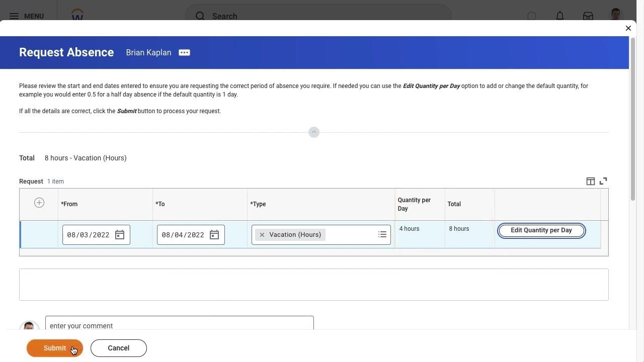This screenshot has width=644, height=362.
Task: Open the inbox tray icon
Action: (x=588, y=16)
